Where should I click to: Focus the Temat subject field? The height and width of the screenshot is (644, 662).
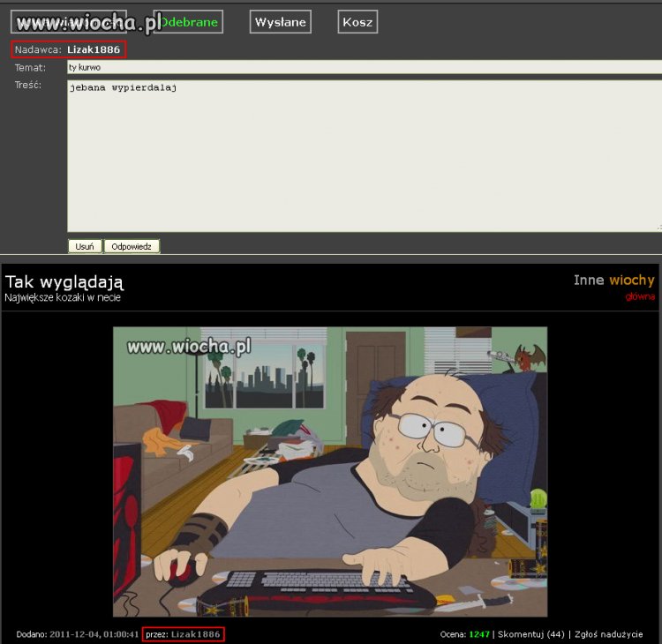[x=365, y=67]
